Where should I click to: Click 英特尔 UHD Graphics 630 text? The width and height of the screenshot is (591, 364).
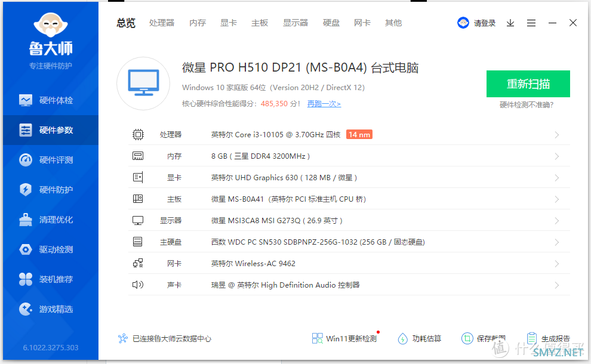(x=284, y=177)
